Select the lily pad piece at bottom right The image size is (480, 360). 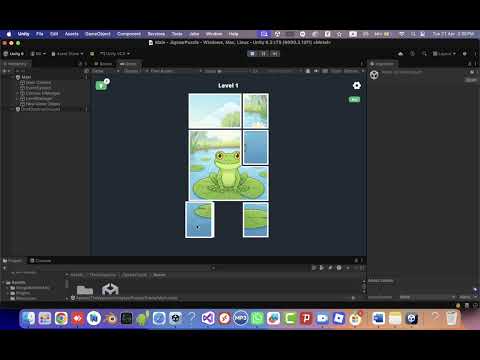coord(256,220)
